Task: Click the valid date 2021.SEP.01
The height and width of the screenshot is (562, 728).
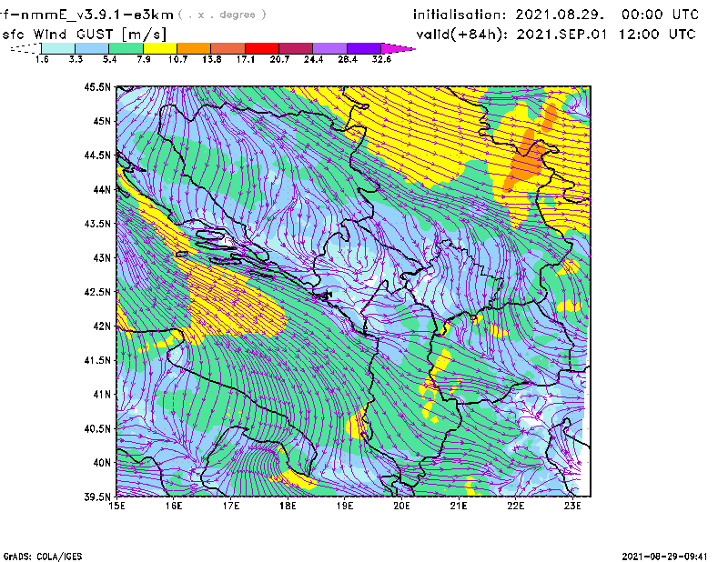Action: tap(561, 35)
